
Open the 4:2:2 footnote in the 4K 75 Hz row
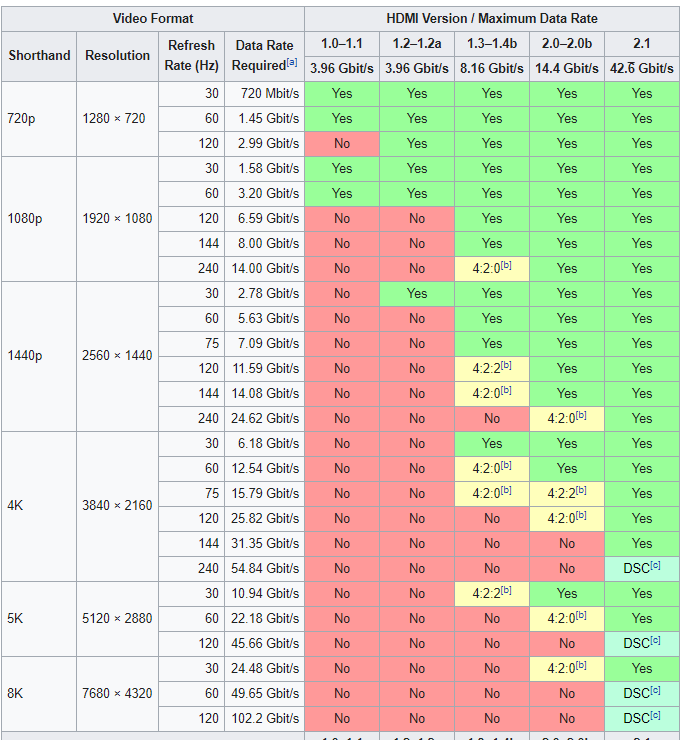[581, 490]
